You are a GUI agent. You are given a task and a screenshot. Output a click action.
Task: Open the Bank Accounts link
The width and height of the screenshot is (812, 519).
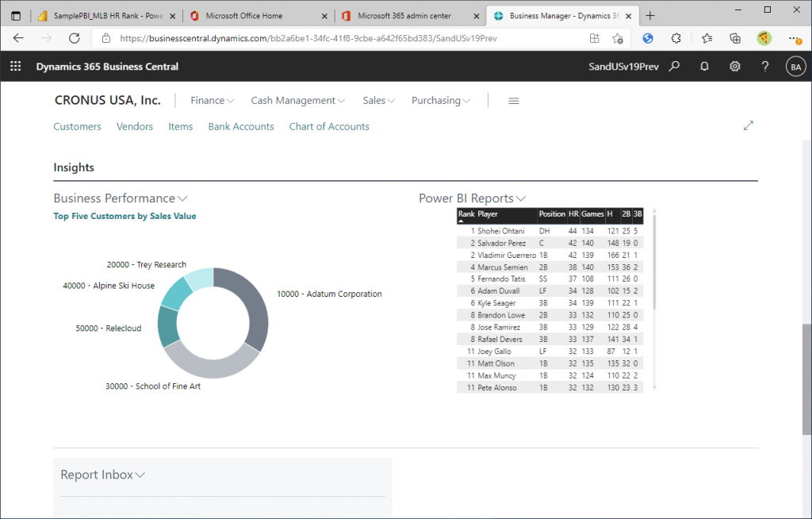pyautogui.click(x=241, y=126)
